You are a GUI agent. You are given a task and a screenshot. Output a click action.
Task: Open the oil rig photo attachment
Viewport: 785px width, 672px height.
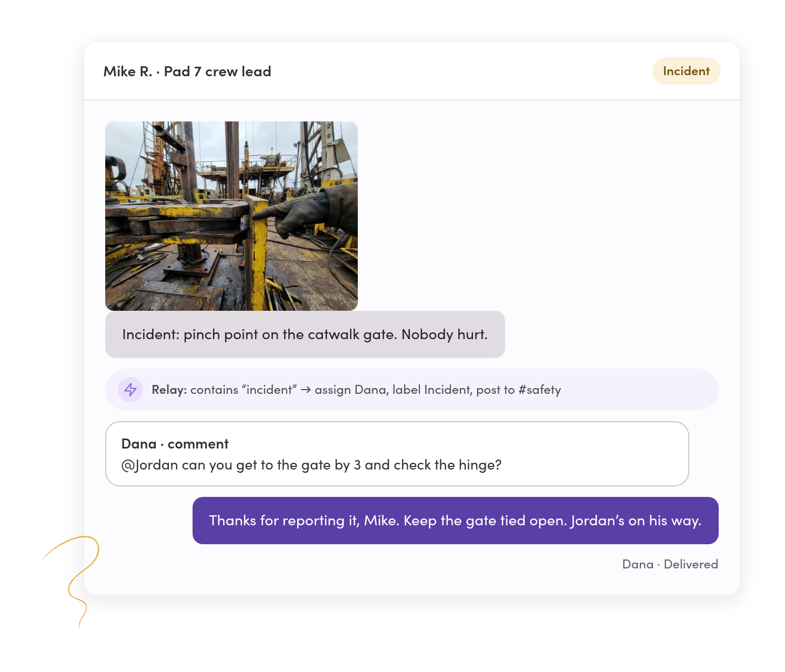pos(232,216)
